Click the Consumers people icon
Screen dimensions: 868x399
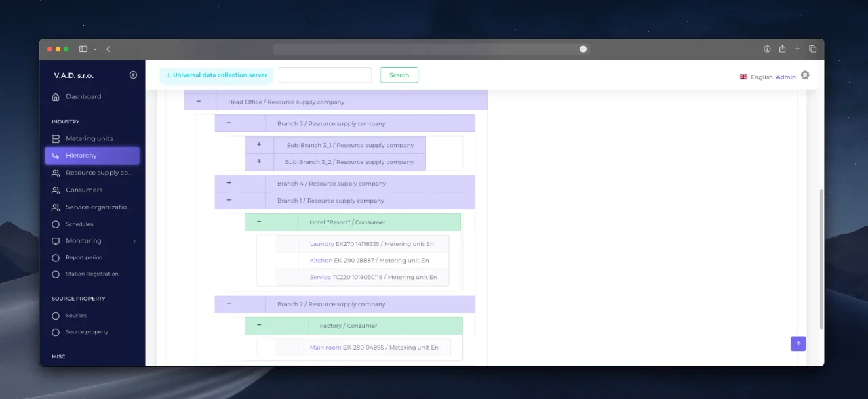[x=56, y=190]
